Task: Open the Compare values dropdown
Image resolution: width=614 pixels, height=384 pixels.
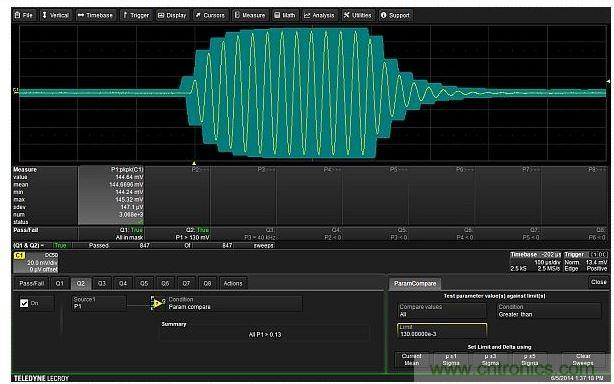Action: (442, 311)
